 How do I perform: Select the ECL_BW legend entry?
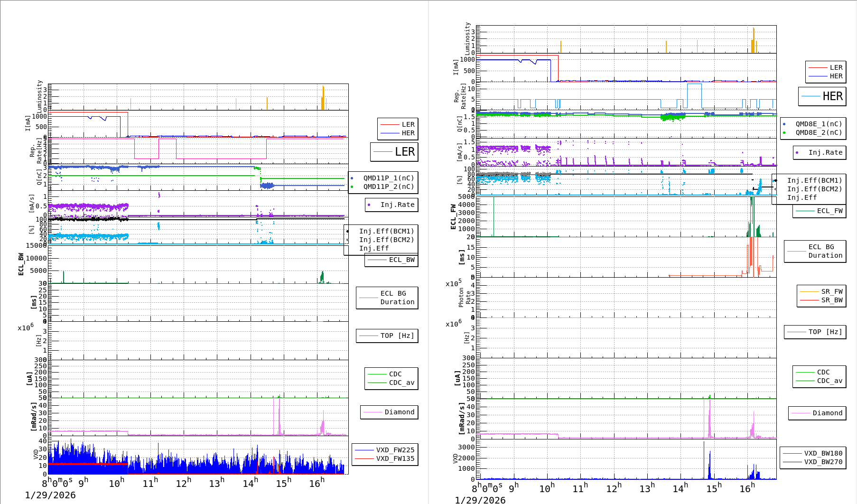401,260
